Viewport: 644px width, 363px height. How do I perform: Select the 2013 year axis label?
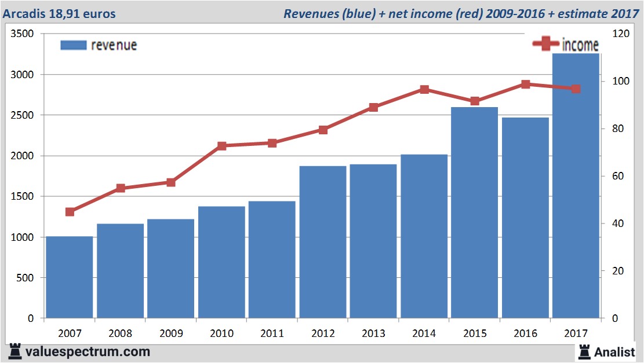(x=373, y=333)
